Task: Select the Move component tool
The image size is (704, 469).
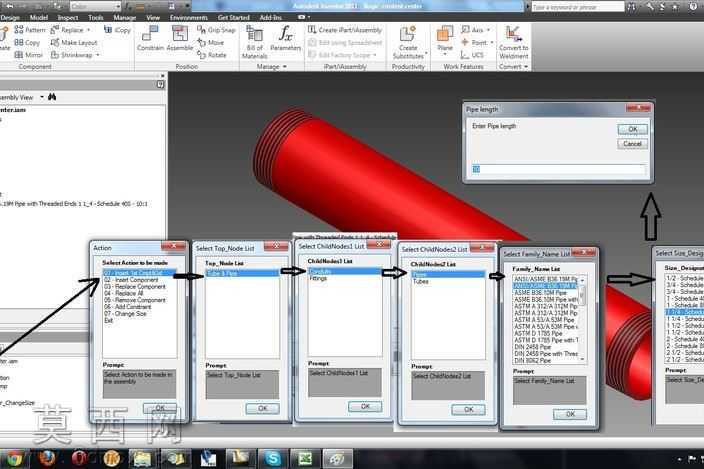Action: (211, 43)
